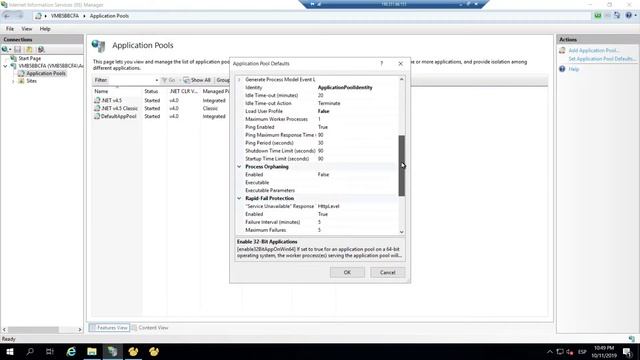Collapse the Process Orphaning section
The width and height of the screenshot is (640, 360).
(x=239, y=167)
